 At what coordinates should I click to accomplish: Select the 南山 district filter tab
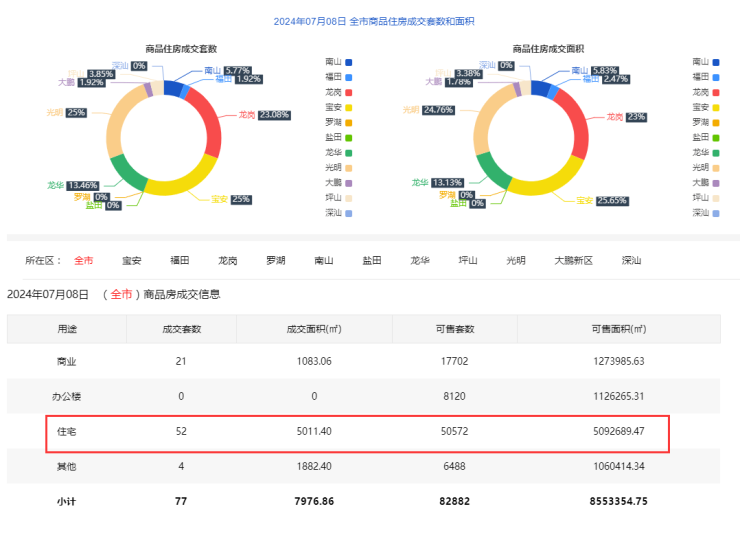(x=323, y=260)
